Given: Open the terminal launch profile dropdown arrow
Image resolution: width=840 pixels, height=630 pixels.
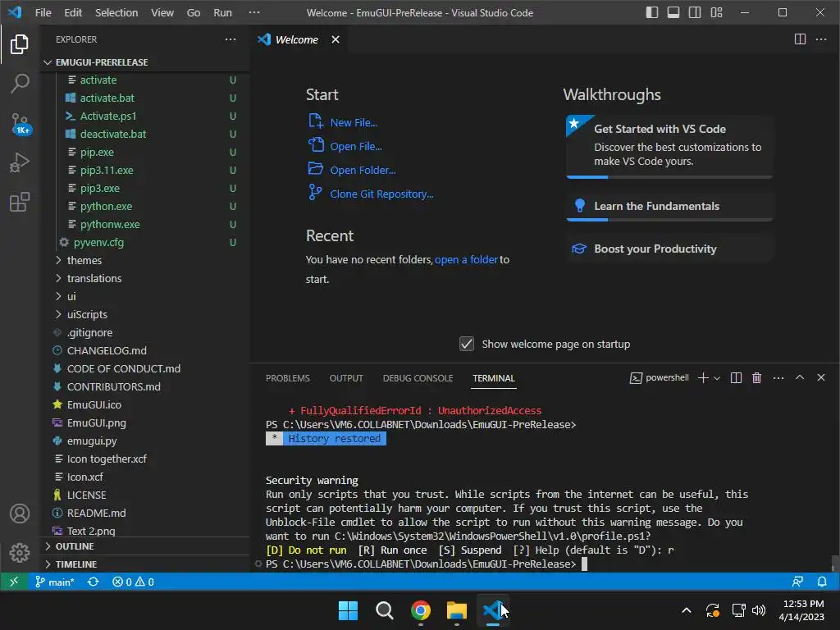Looking at the screenshot, I should [717, 377].
